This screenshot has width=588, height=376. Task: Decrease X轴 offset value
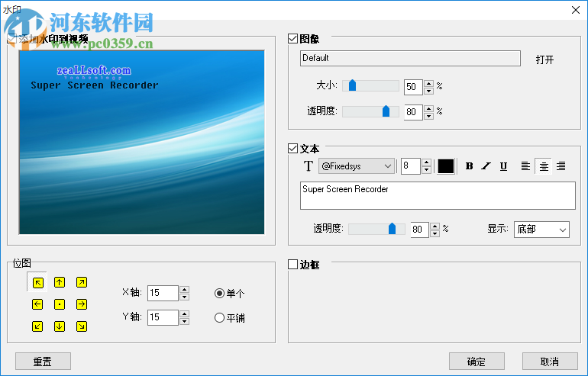point(184,297)
